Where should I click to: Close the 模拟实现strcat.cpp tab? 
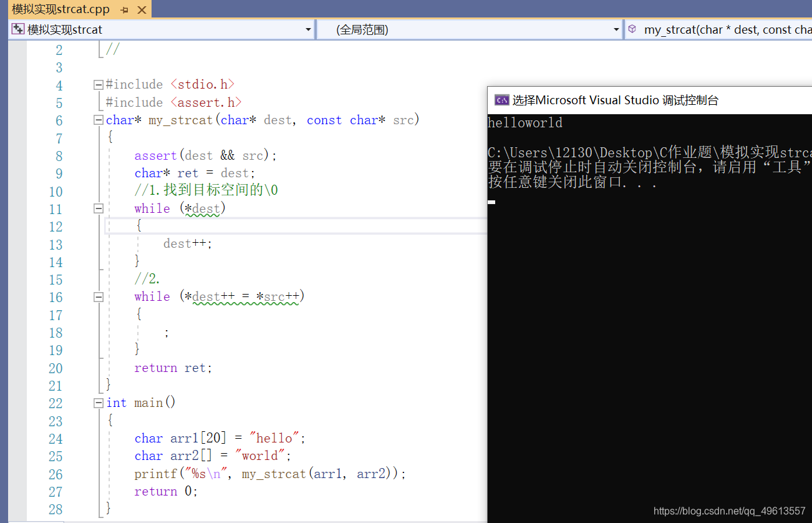tap(142, 10)
